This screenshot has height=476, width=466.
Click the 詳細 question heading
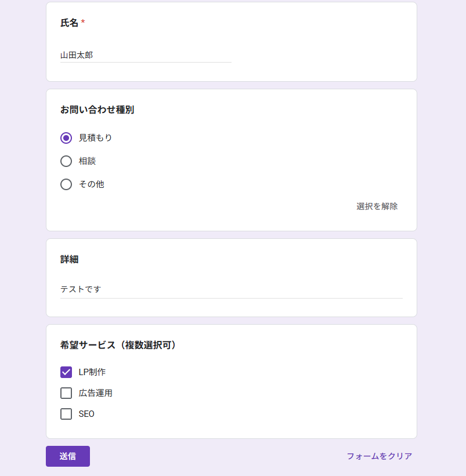point(69,260)
